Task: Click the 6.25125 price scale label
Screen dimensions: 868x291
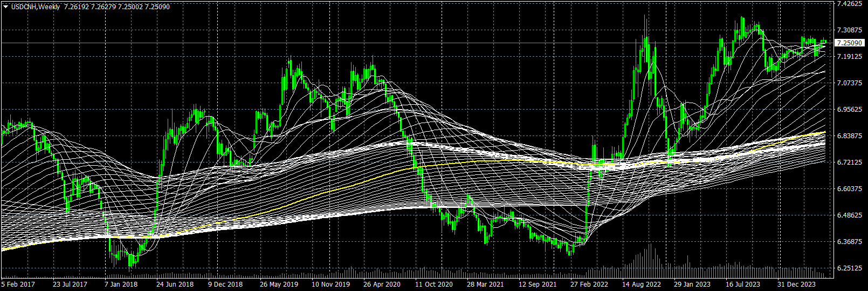Action: pyautogui.click(x=849, y=268)
